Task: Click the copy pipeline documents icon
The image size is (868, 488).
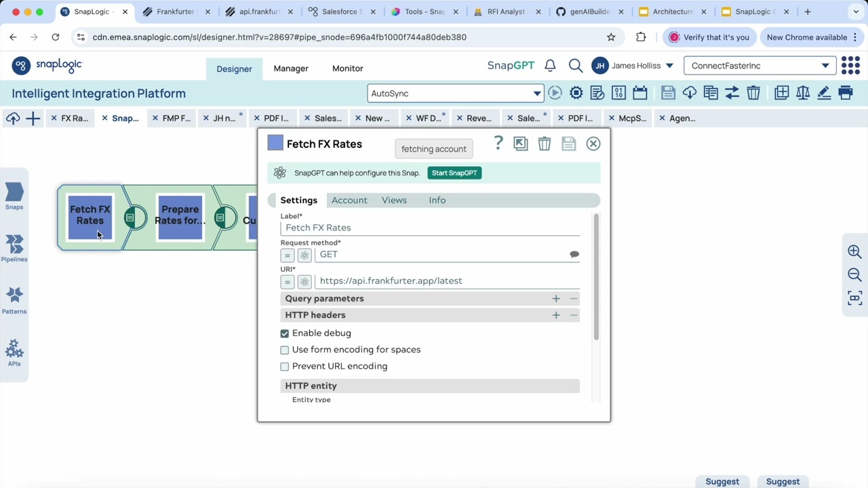Action: (711, 93)
